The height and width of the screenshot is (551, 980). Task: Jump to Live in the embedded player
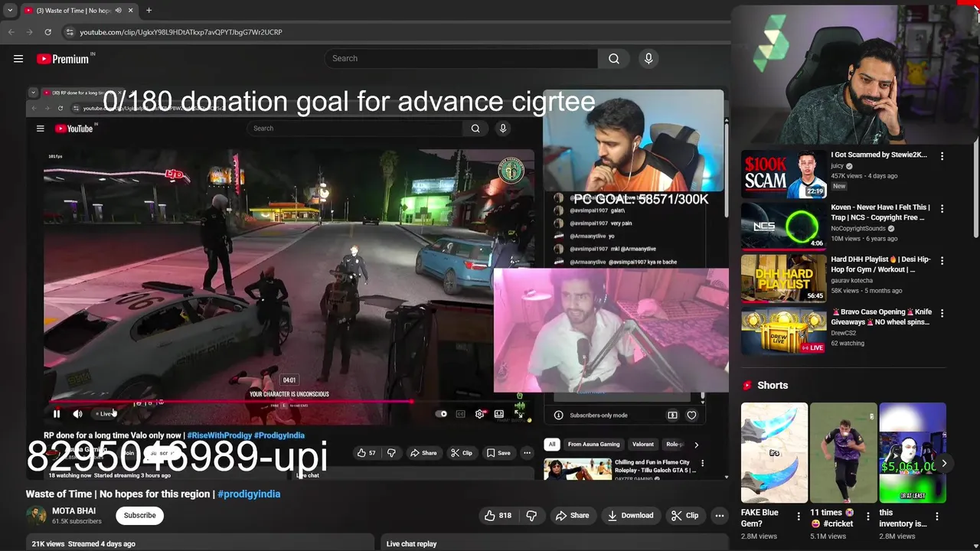pos(103,414)
